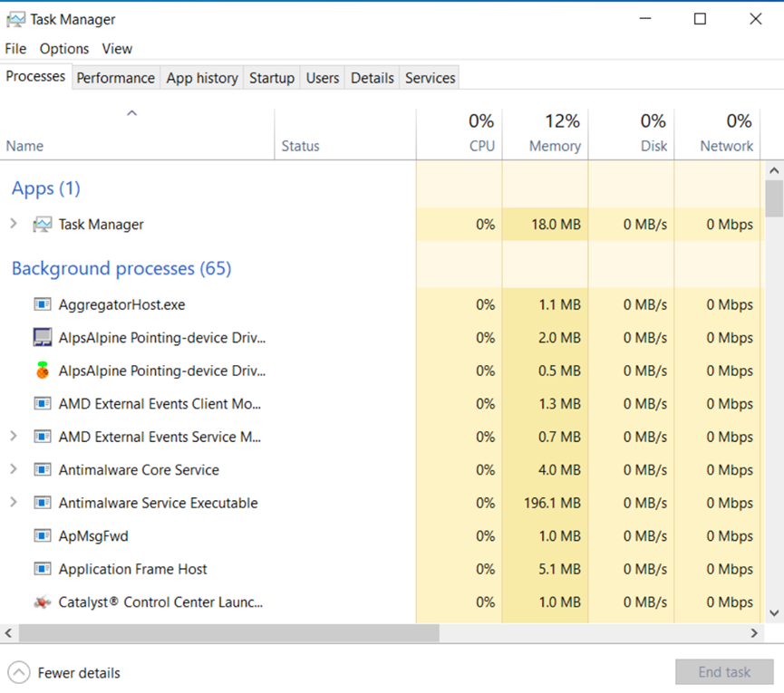Image resolution: width=784 pixels, height=693 pixels.
Task: Click the 4.0 MB memory value
Action: 559,469
